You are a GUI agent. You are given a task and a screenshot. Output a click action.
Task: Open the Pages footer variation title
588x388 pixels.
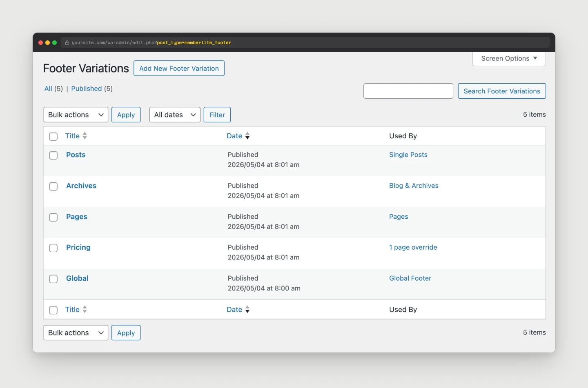click(x=77, y=217)
